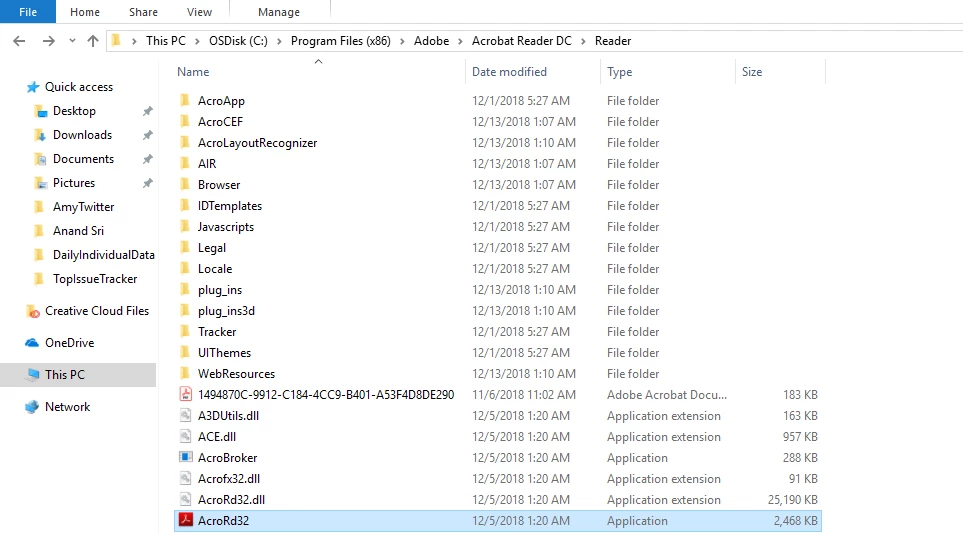Select A3DUtils.dll file icon
Screen dimensions: 963x534
click(x=185, y=415)
